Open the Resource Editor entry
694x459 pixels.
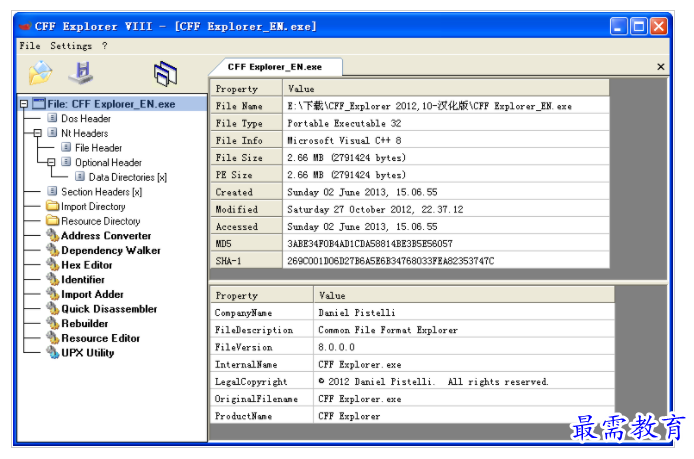100,338
